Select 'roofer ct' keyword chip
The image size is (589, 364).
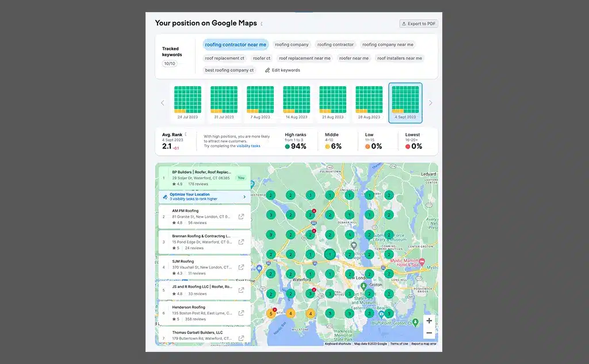(262, 58)
